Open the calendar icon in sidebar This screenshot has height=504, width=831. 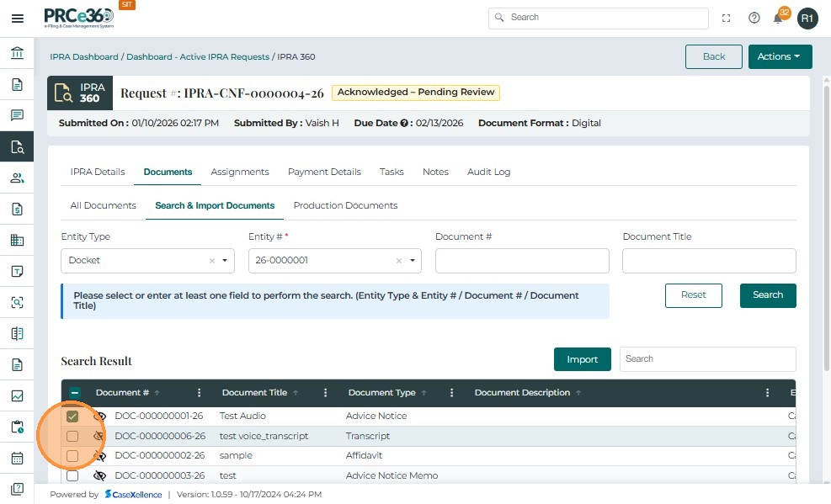(x=17, y=459)
